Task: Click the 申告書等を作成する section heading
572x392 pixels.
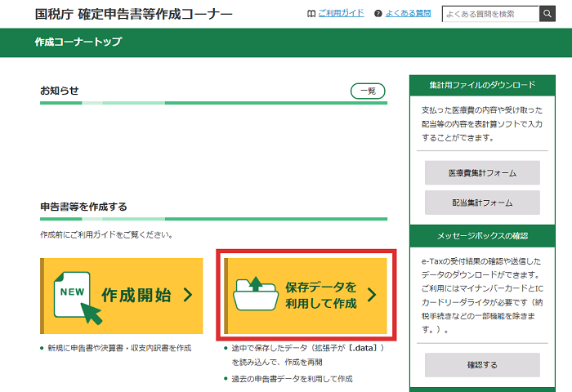Action: [x=83, y=207]
